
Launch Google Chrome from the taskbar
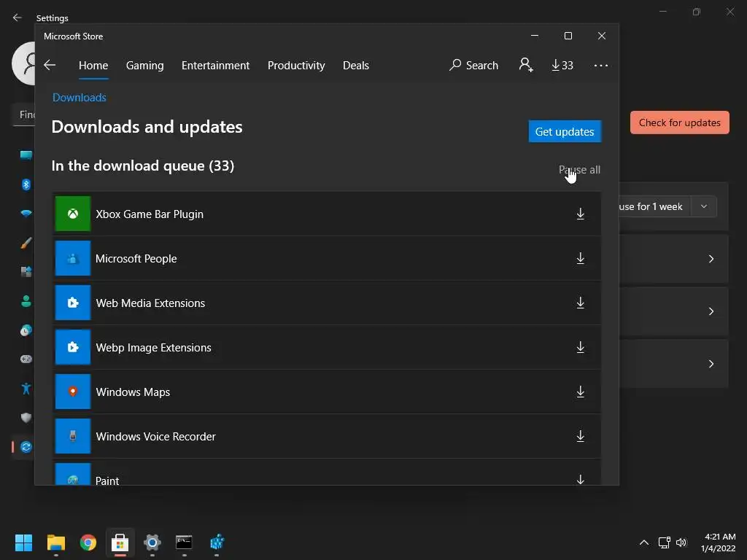(x=88, y=542)
